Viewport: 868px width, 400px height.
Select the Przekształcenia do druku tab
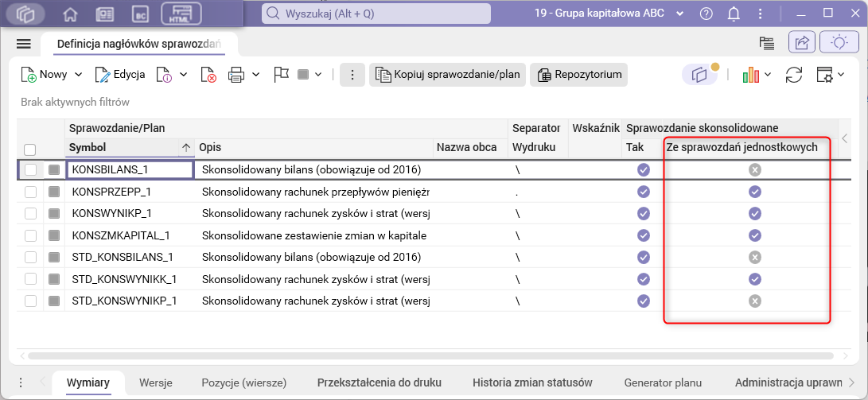380,383
